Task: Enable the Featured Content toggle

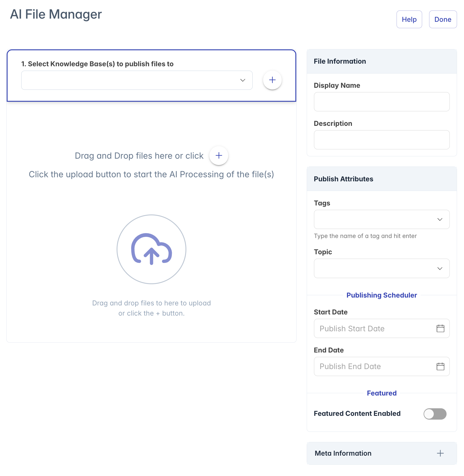Action: point(435,414)
